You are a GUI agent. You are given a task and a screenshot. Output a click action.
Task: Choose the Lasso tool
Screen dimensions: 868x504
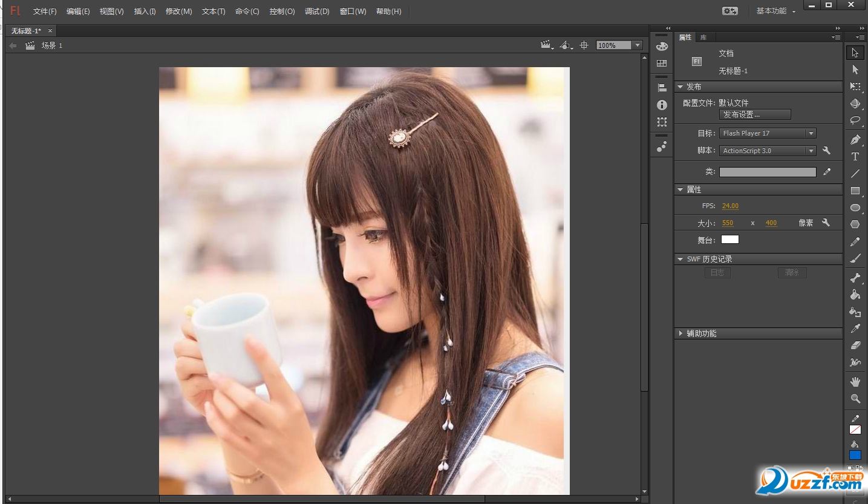coord(855,120)
